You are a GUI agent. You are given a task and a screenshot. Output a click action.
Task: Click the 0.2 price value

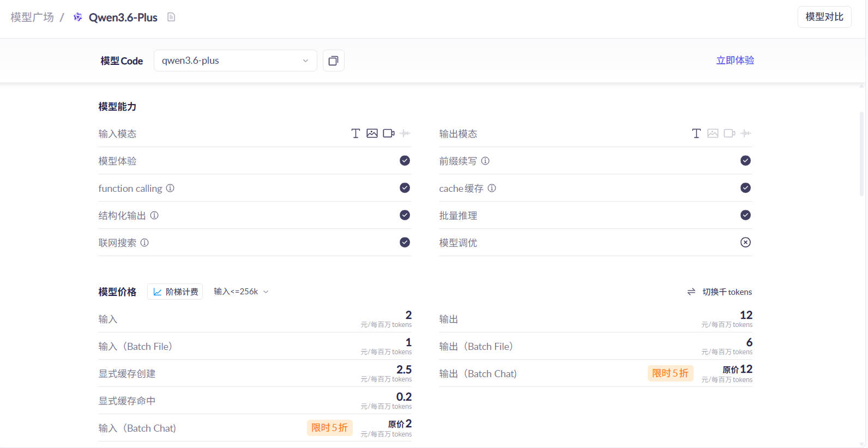404,397
